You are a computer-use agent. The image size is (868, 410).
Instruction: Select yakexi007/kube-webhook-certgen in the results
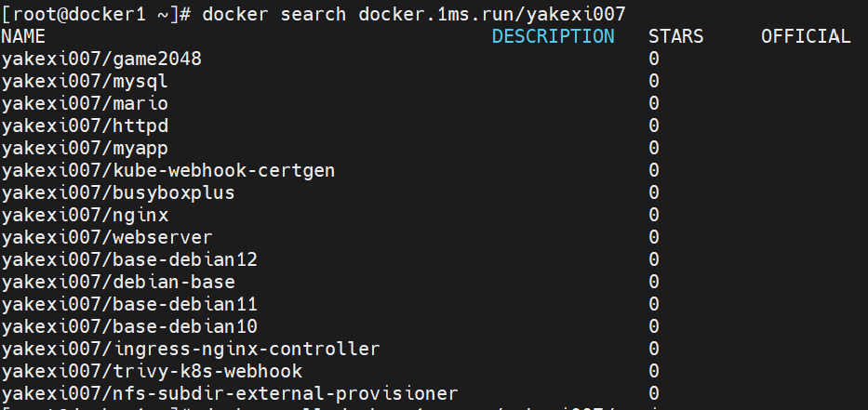tap(168, 170)
